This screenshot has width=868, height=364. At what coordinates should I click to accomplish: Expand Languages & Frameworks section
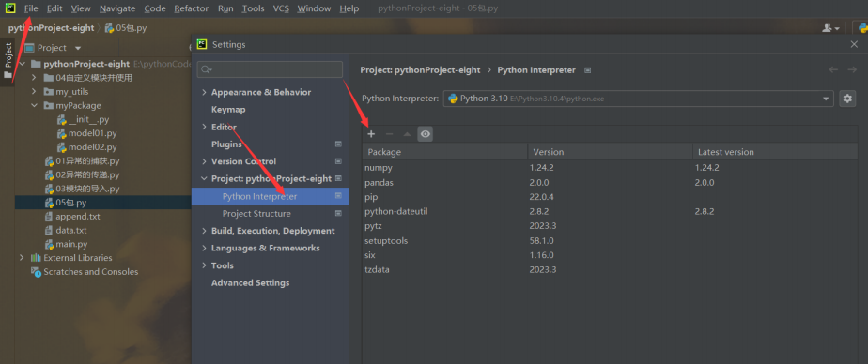(204, 248)
